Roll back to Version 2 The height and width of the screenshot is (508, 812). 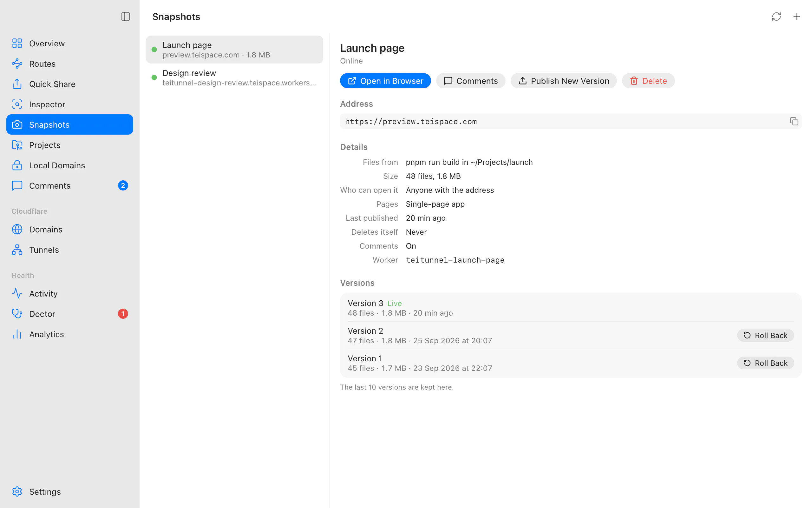765,335
